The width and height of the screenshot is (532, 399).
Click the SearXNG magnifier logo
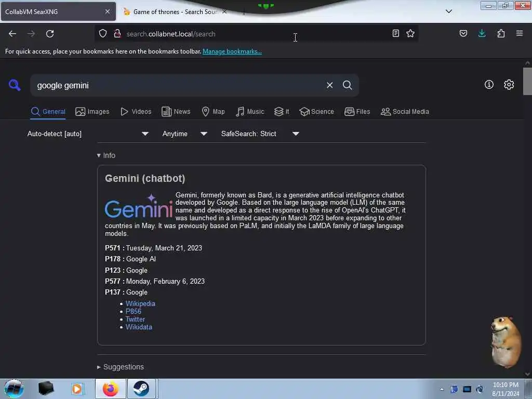pyautogui.click(x=15, y=85)
